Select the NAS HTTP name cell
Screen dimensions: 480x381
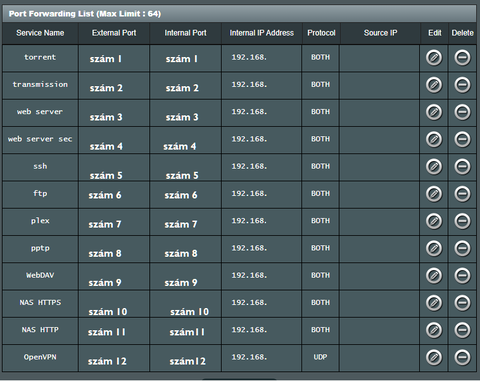tap(40, 331)
